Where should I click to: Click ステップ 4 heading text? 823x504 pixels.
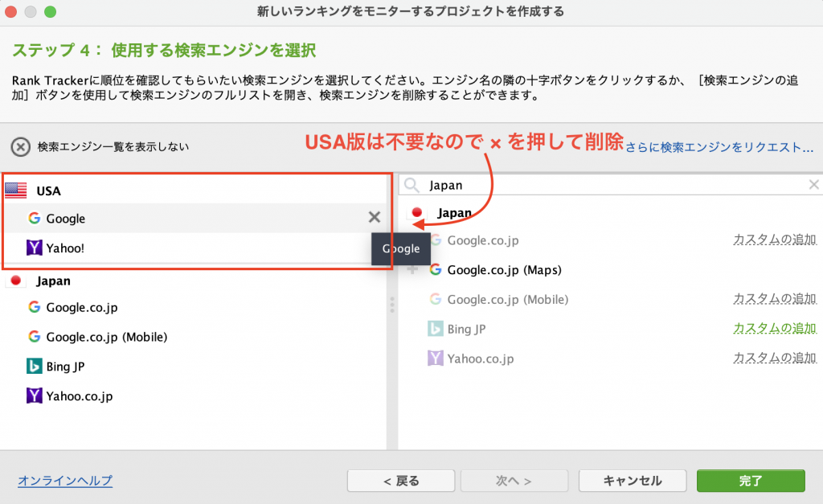164,51
